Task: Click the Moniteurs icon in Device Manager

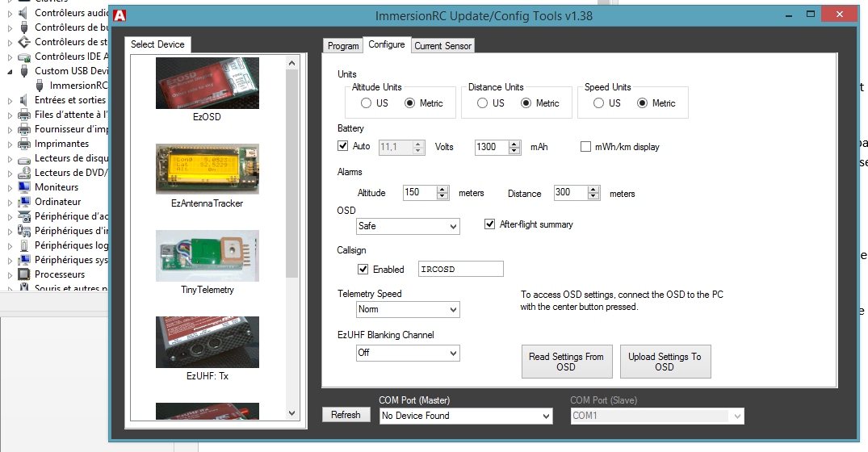Action: coord(23,187)
